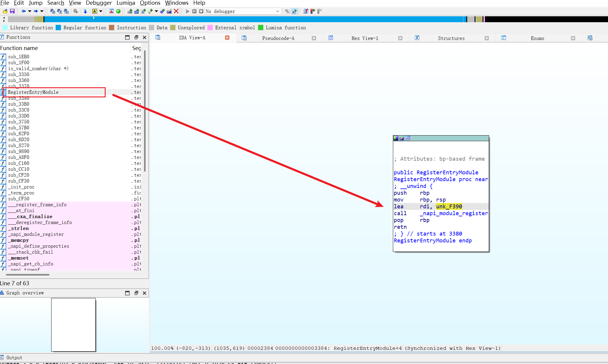Viewport: 608px width, 364px height.
Task: Click the blue down arrow toolbar icon
Action: click(85, 11)
